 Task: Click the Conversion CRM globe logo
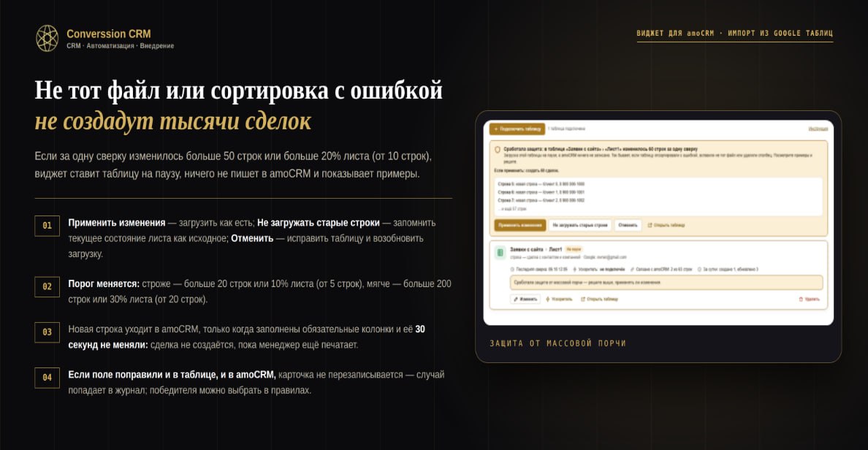tap(47, 38)
